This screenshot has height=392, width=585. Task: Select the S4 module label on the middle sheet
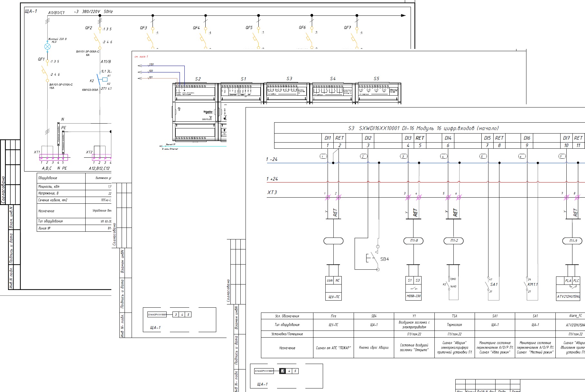tap(333, 79)
